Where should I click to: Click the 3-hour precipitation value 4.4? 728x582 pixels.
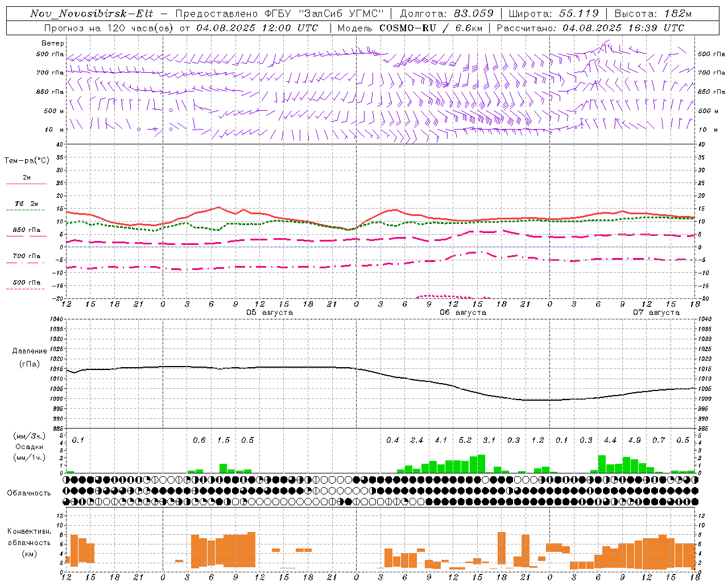610,440
